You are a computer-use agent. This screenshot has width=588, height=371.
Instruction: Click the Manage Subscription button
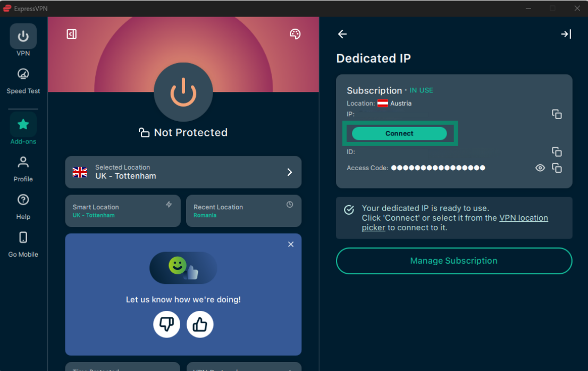click(454, 261)
